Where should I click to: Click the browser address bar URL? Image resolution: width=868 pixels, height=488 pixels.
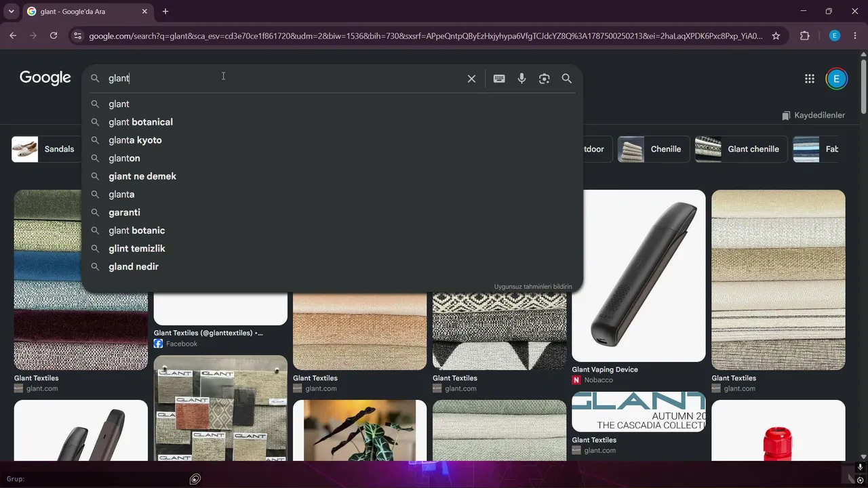pos(426,36)
